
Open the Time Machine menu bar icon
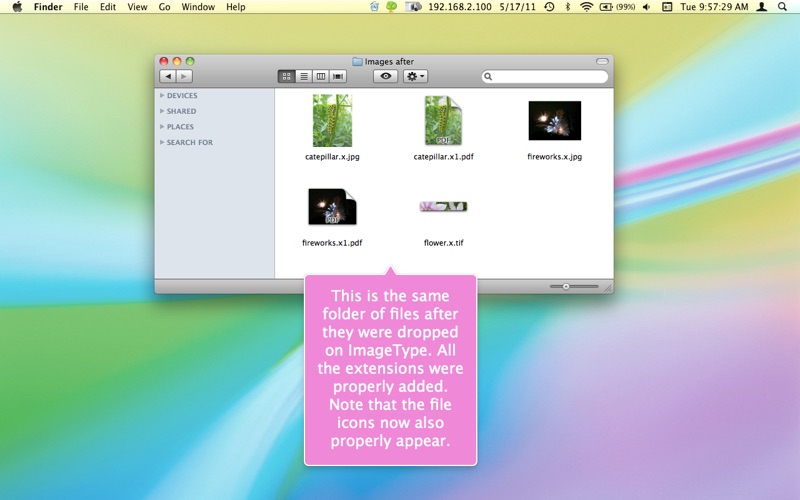[549, 7]
